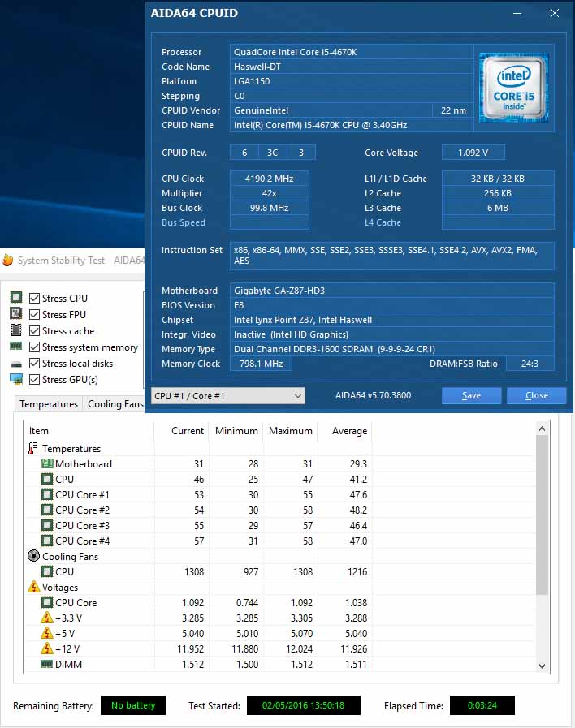Click the Motherboard row board icon
This screenshot has width=575, height=728.
click(47, 463)
